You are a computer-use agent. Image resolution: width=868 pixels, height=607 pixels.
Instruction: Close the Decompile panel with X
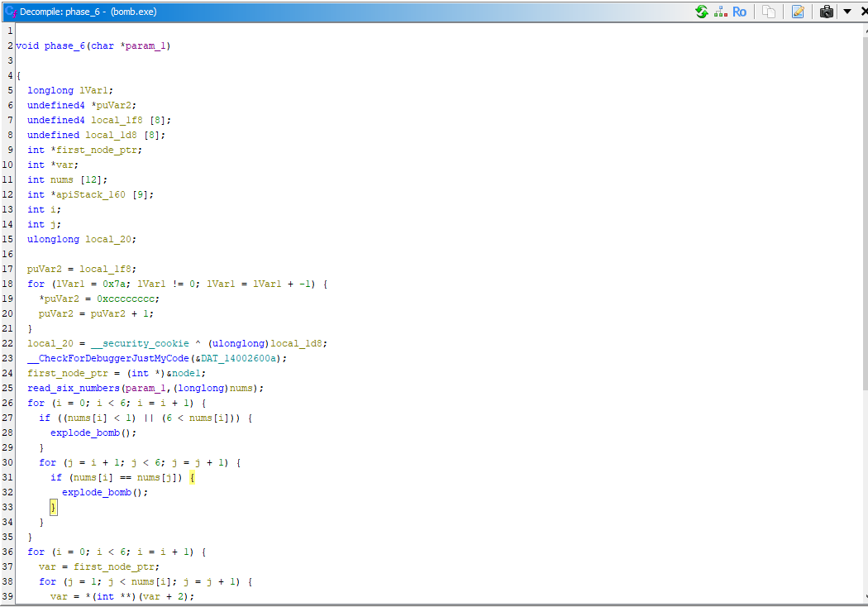[x=861, y=12]
